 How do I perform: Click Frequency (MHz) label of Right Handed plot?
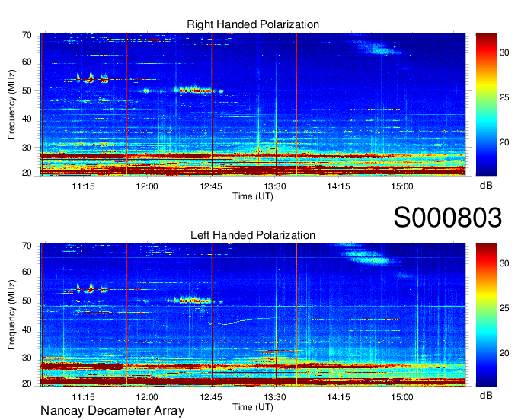coord(11,104)
